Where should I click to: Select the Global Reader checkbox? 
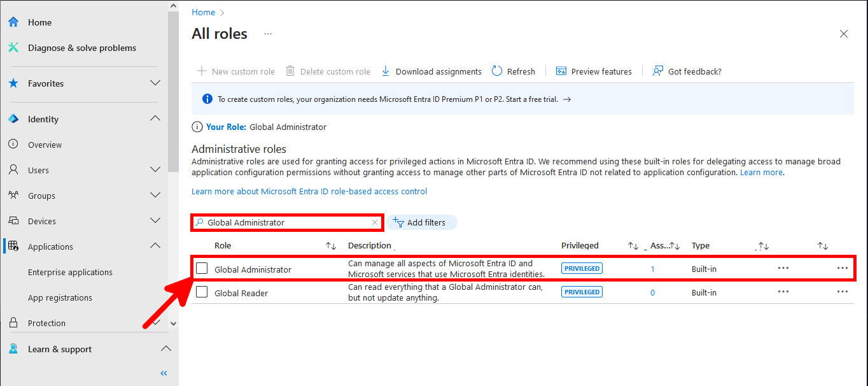tap(202, 292)
